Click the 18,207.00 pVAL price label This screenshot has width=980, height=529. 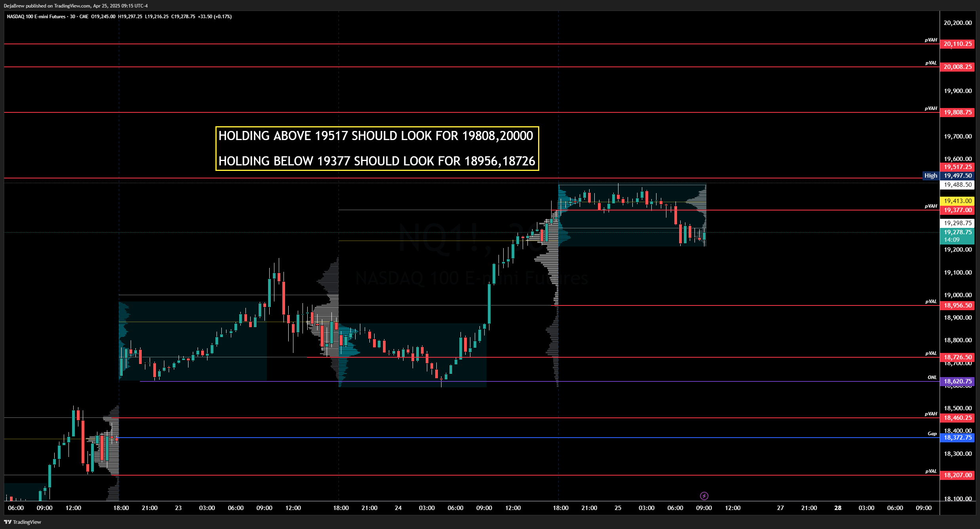[x=957, y=475]
